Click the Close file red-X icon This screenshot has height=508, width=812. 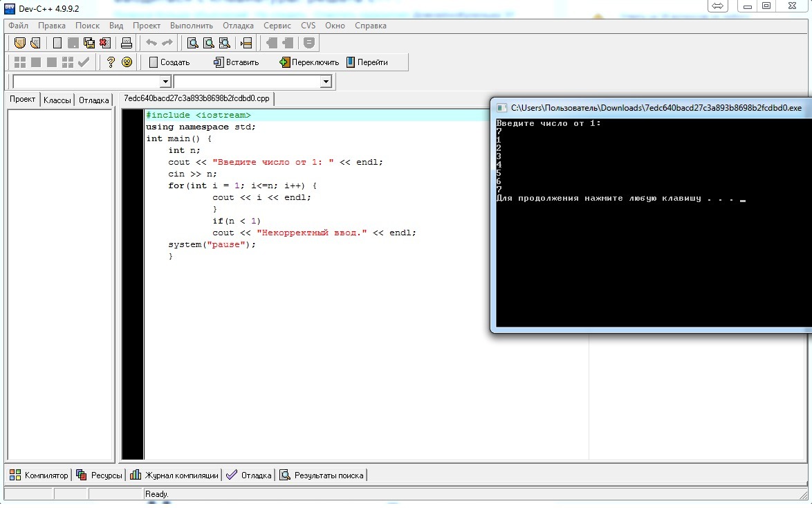(104, 43)
